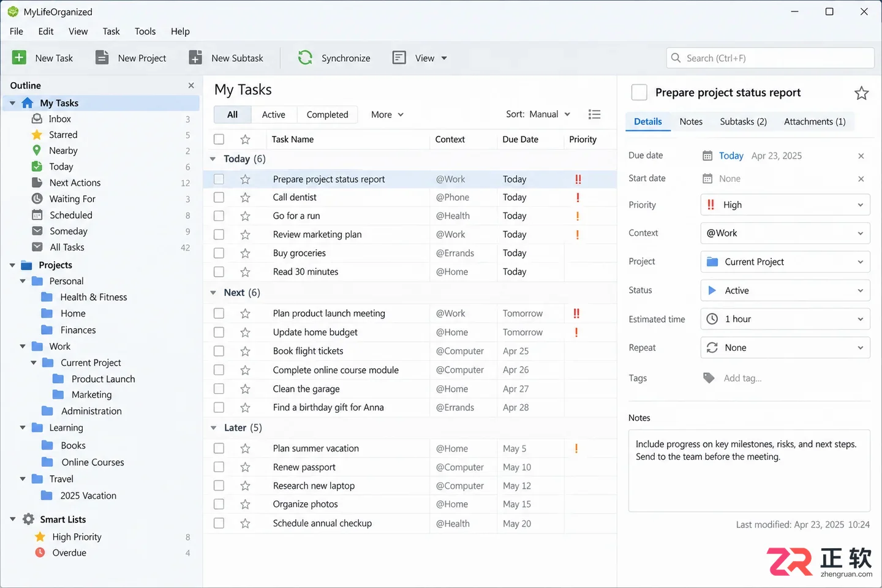Star the Call dentist task
Viewport: 882px width, 588px height.
pyautogui.click(x=245, y=197)
